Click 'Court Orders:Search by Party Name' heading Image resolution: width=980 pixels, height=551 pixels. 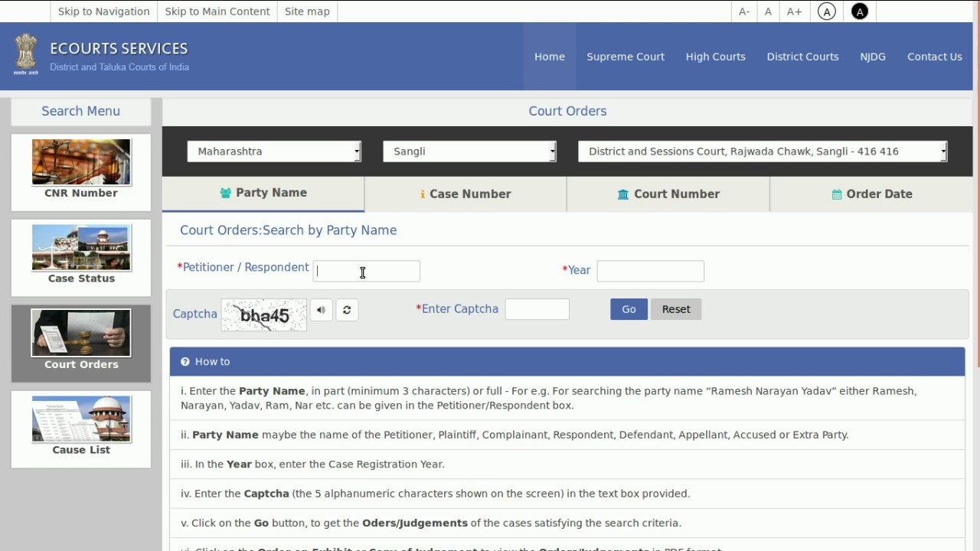point(289,230)
